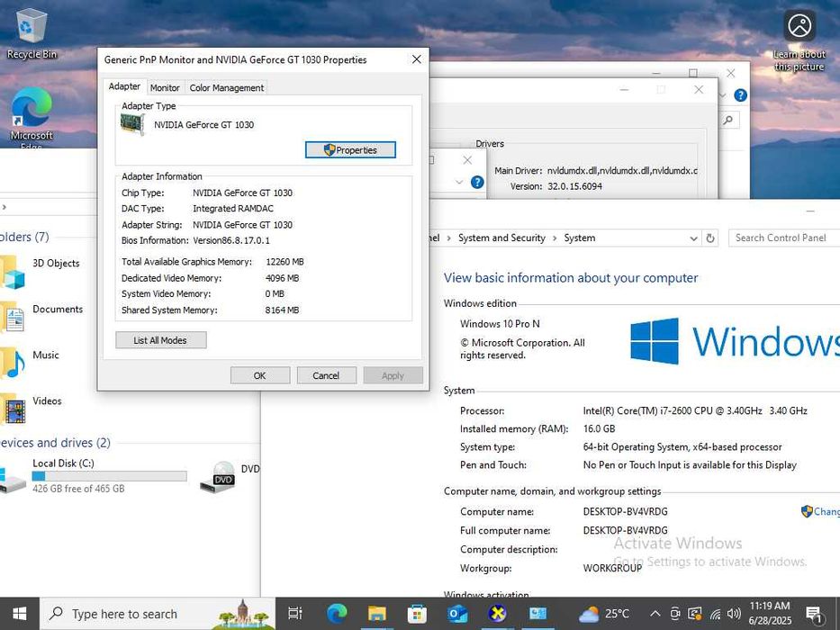The width and height of the screenshot is (840, 630).
Task: Click OK in adapter properties dialog
Action: tap(260, 375)
